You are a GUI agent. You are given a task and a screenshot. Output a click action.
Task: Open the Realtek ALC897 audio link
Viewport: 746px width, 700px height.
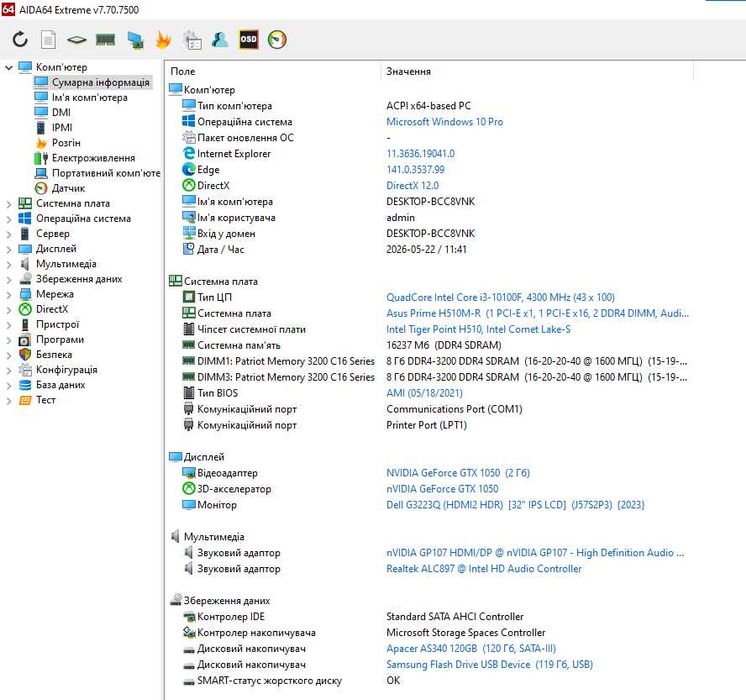click(484, 569)
